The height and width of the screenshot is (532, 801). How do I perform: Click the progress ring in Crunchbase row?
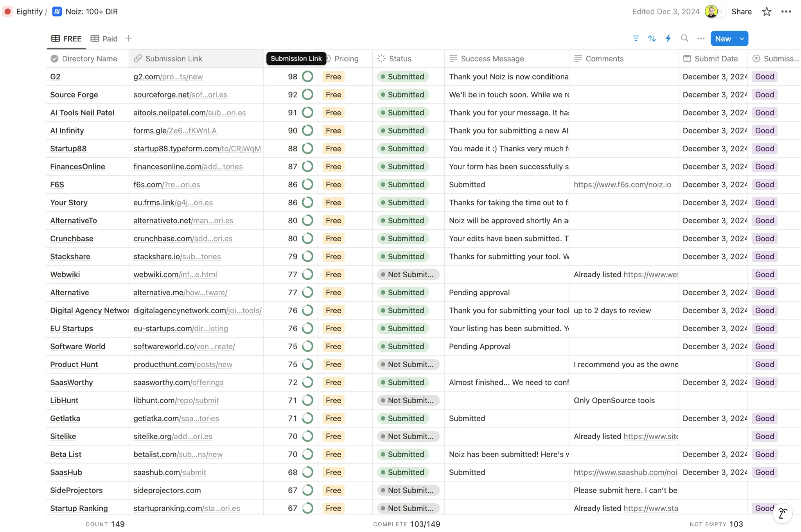tap(308, 239)
